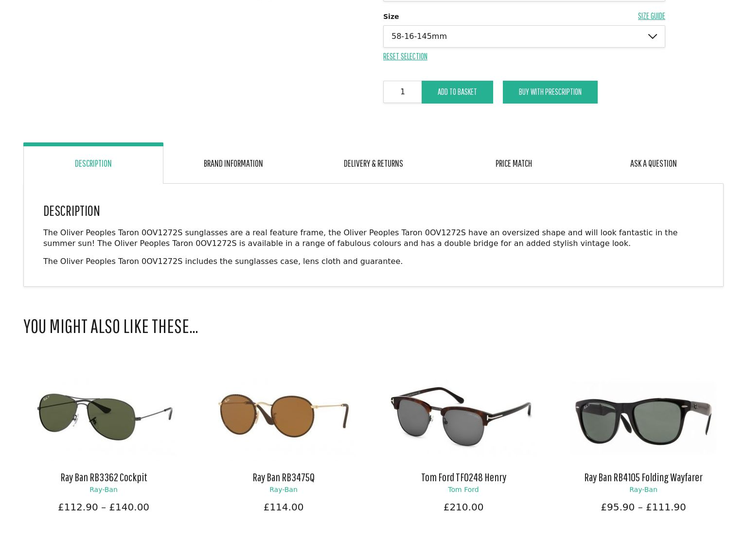Viewport: 747px width, 560px height.
Task: Add the sunglasses to basket
Action: (x=457, y=92)
